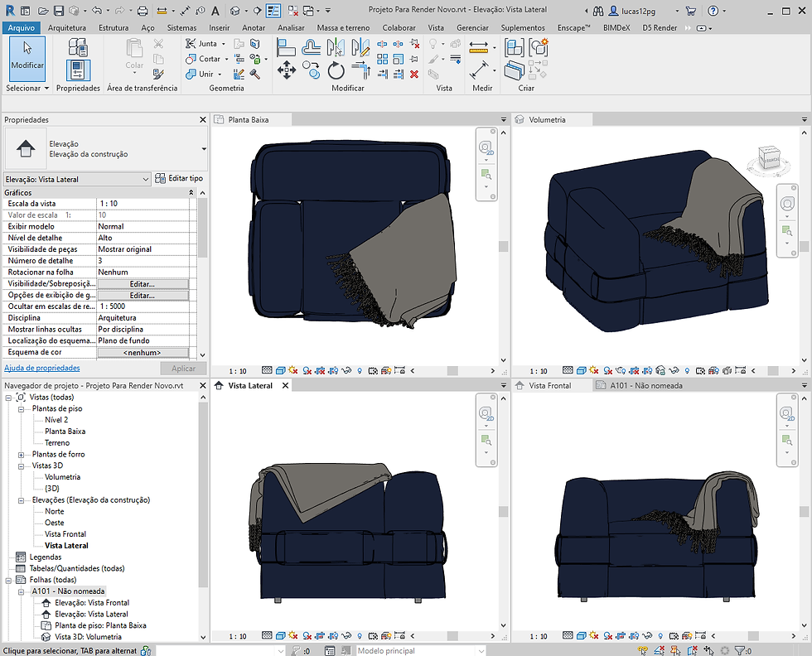Click the Properties panel vertical scrollbar

click(202, 228)
